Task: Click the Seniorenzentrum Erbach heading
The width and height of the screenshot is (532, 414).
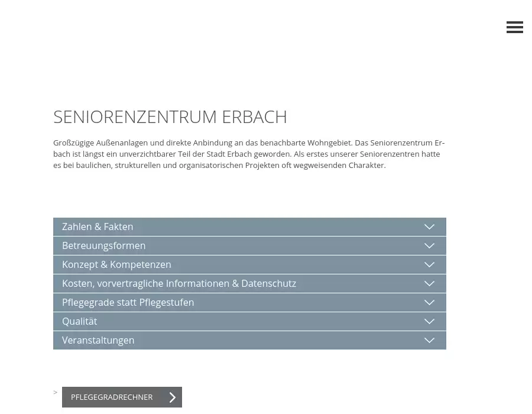Action: point(170,117)
